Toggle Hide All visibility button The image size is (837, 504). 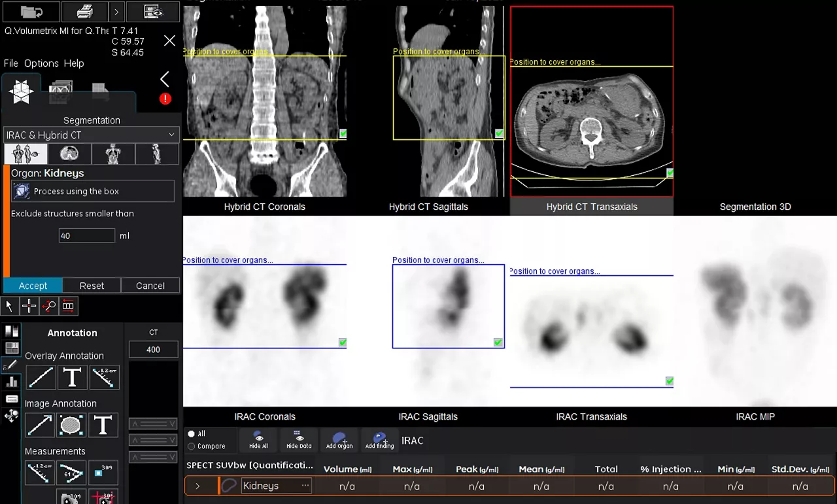click(x=258, y=440)
